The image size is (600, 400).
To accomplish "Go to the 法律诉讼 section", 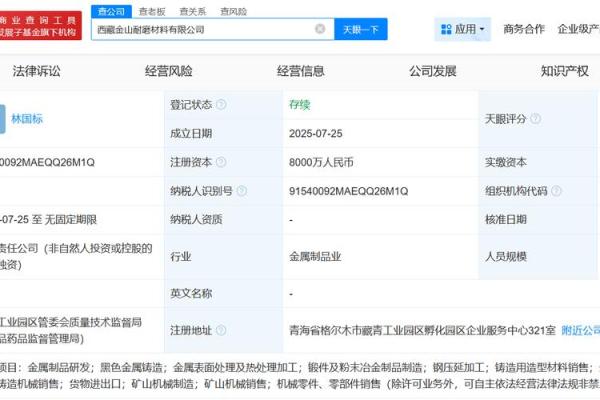I will click(x=36, y=71).
